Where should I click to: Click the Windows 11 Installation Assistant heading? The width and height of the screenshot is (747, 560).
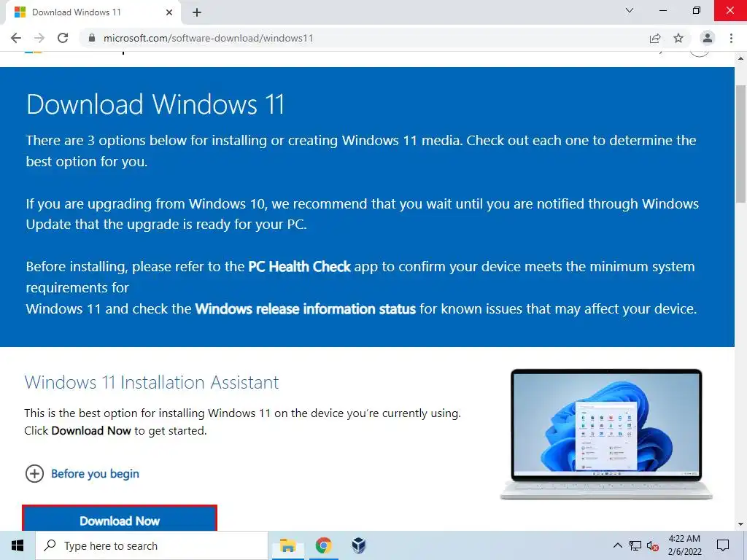(x=152, y=382)
